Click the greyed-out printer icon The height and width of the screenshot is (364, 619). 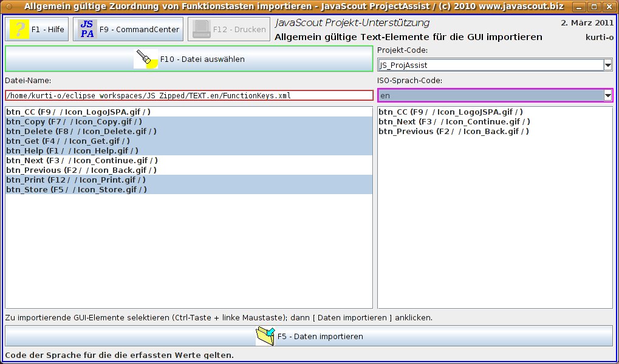[x=201, y=29]
